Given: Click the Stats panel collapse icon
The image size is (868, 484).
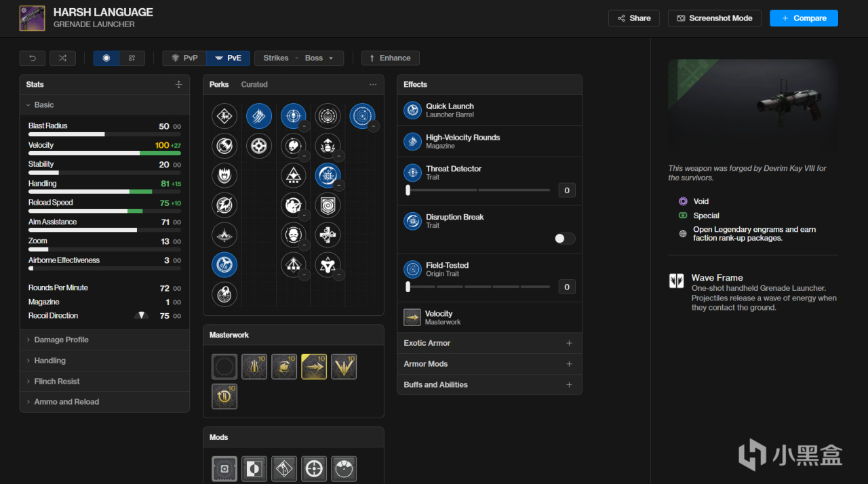Looking at the screenshot, I should coord(178,85).
